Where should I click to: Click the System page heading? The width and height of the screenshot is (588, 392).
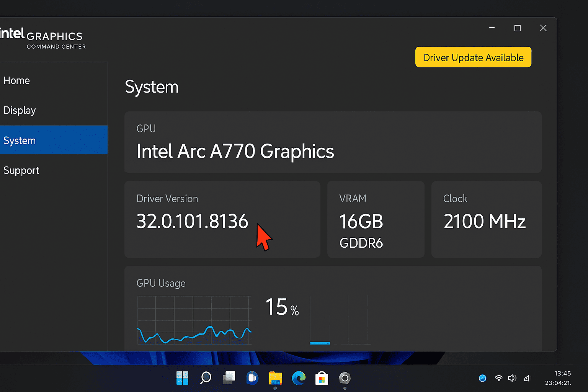(152, 87)
